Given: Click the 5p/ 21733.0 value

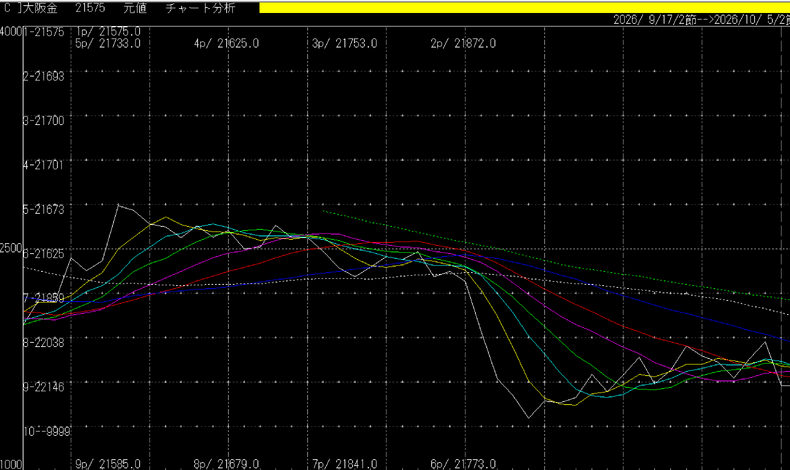Looking at the screenshot, I should (x=108, y=43).
